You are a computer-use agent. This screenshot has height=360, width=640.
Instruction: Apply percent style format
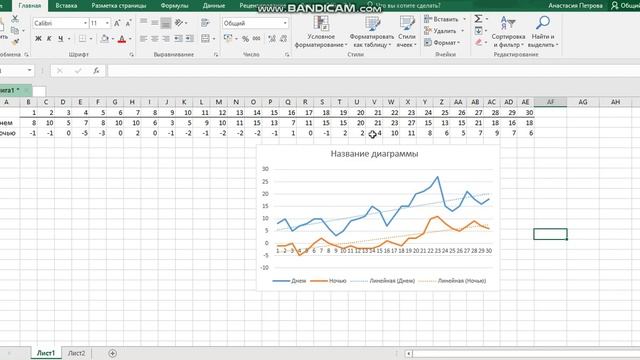click(x=245, y=39)
